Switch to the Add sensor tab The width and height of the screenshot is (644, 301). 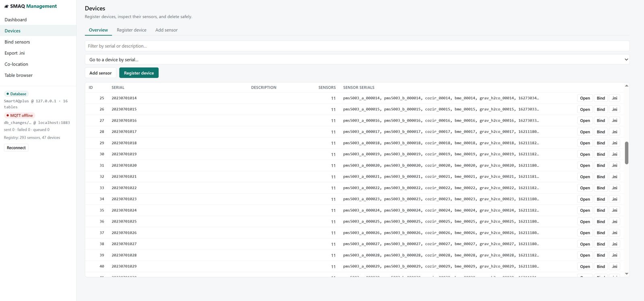(166, 30)
